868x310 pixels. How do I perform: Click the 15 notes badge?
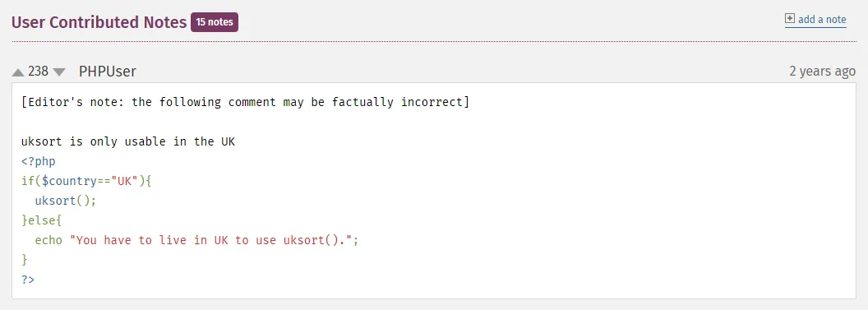coord(215,22)
